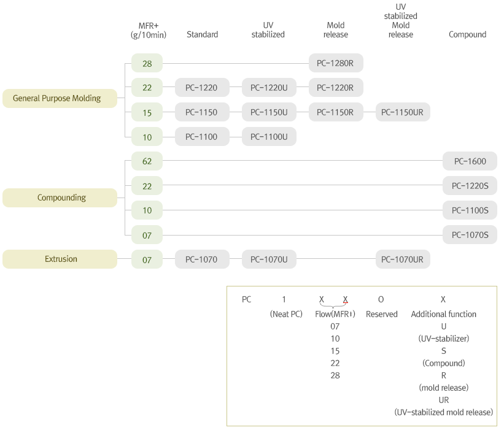Choose the PC-1070S compound grade
Image resolution: width=504 pixels, height=430 pixels.
coord(470,235)
